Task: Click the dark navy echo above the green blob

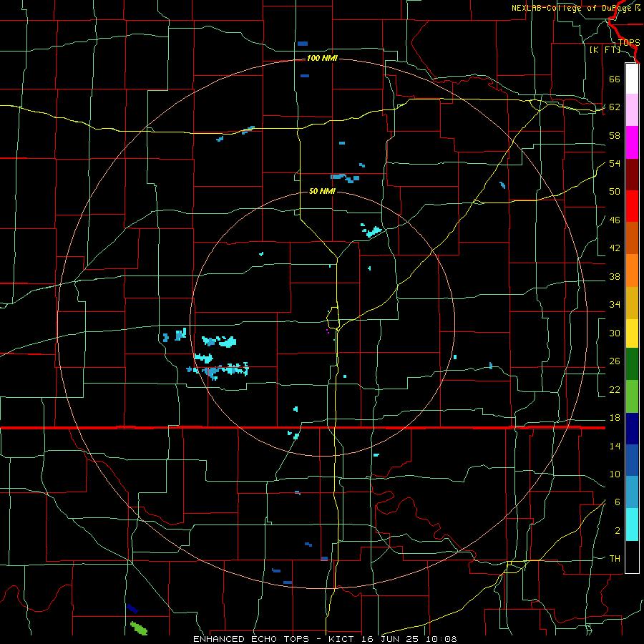Action: [x=132, y=608]
